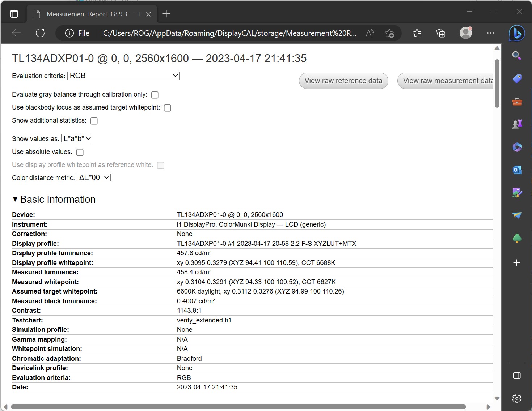
Task: Select the Measurement Report 3.8.9.3 tab
Action: tap(87, 14)
